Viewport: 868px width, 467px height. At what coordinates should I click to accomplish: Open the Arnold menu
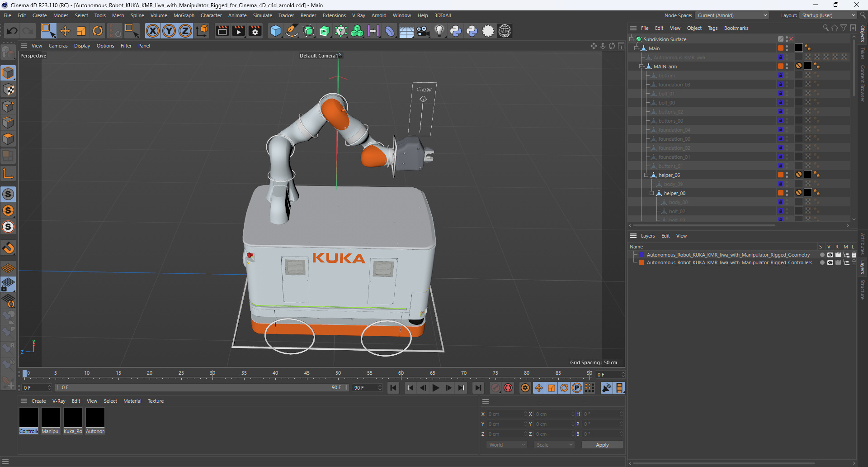coord(379,15)
